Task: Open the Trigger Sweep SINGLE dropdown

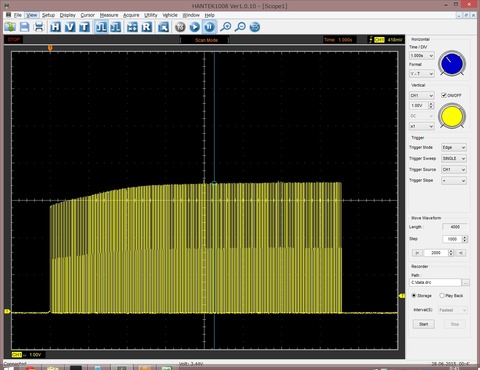Action: [x=454, y=158]
